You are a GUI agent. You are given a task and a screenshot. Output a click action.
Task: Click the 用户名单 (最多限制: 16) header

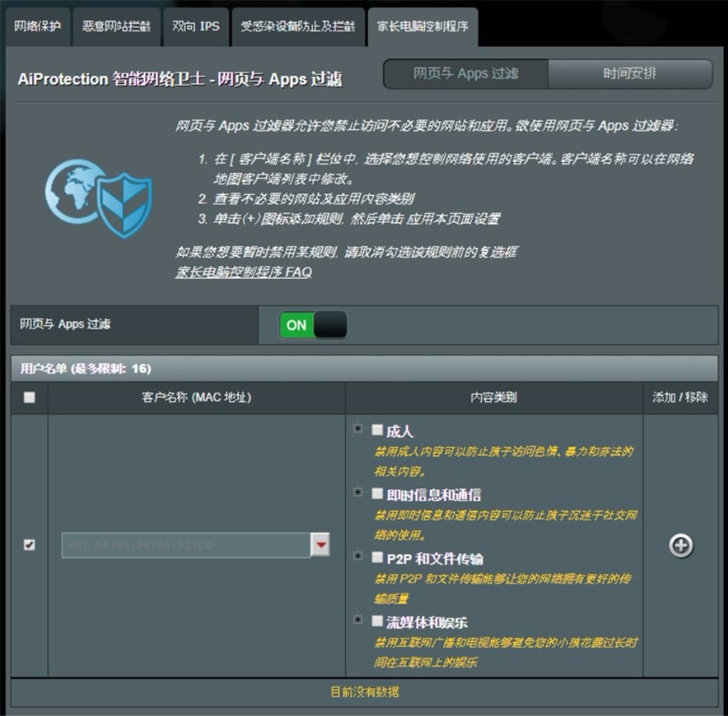[x=364, y=369]
